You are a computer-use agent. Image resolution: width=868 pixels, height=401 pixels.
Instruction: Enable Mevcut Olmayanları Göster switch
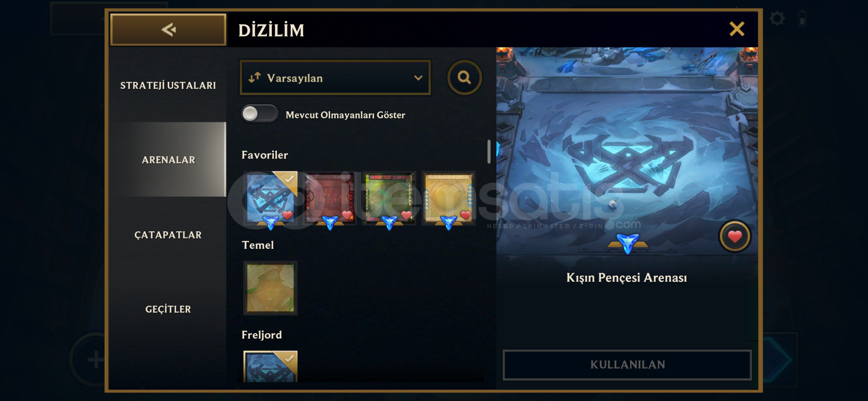259,114
